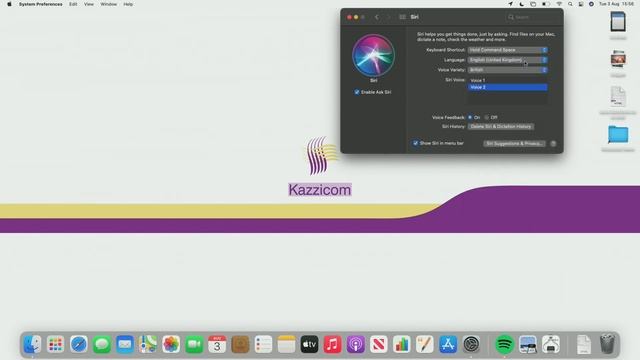Open Trash in the Dock
The width and height of the screenshot is (640, 360).
(x=607, y=344)
